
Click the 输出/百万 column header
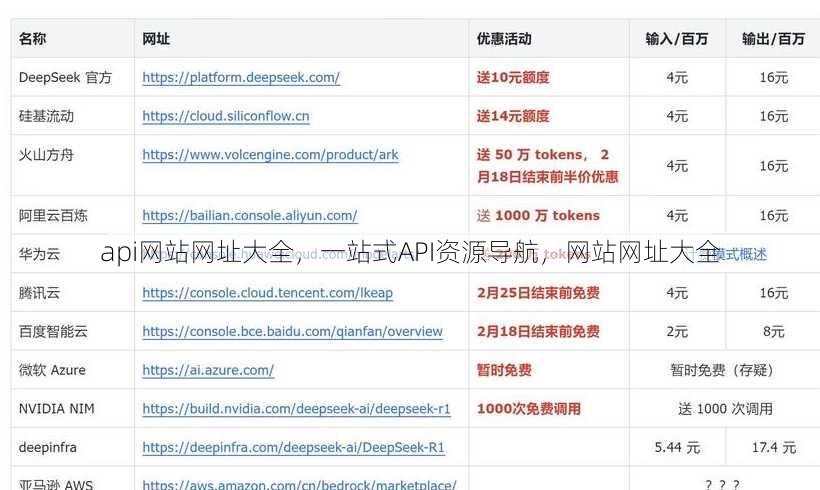pyautogui.click(x=773, y=39)
